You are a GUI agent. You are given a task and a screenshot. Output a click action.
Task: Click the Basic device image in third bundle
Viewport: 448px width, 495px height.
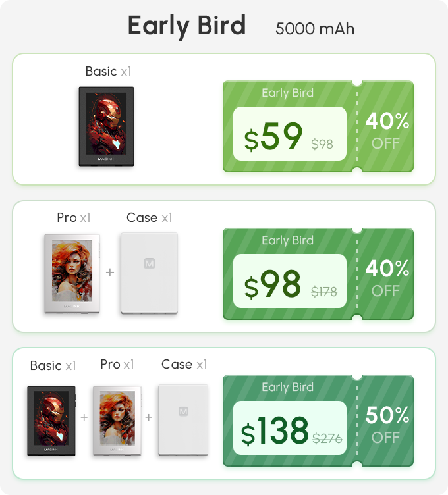[x=51, y=421]
